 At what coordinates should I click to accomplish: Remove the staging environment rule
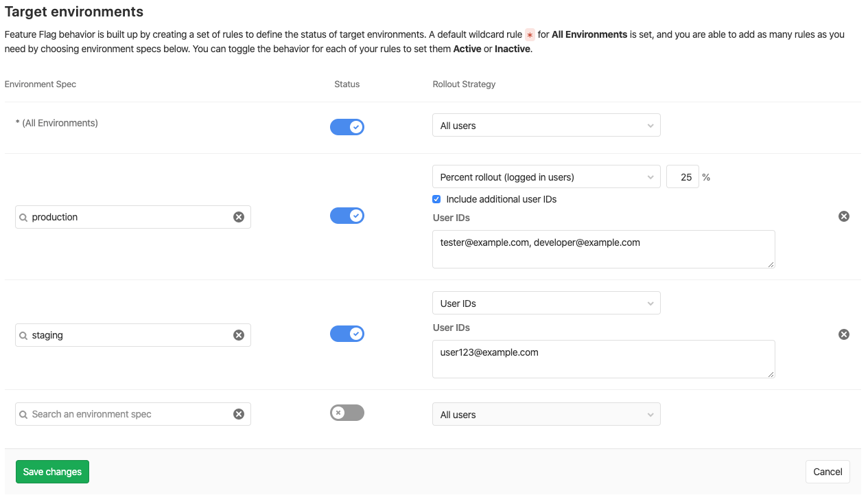[x=844, y=334]
